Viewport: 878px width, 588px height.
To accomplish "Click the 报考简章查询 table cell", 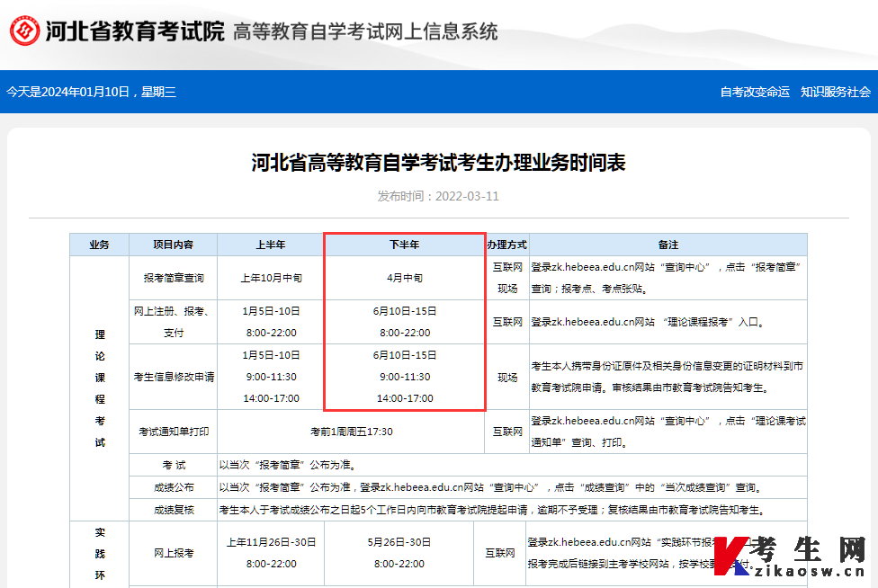I will [173, 277].
